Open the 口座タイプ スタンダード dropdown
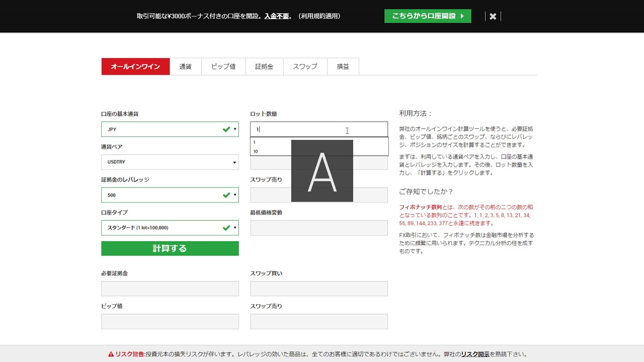644x362 pixels. (170, 228)
